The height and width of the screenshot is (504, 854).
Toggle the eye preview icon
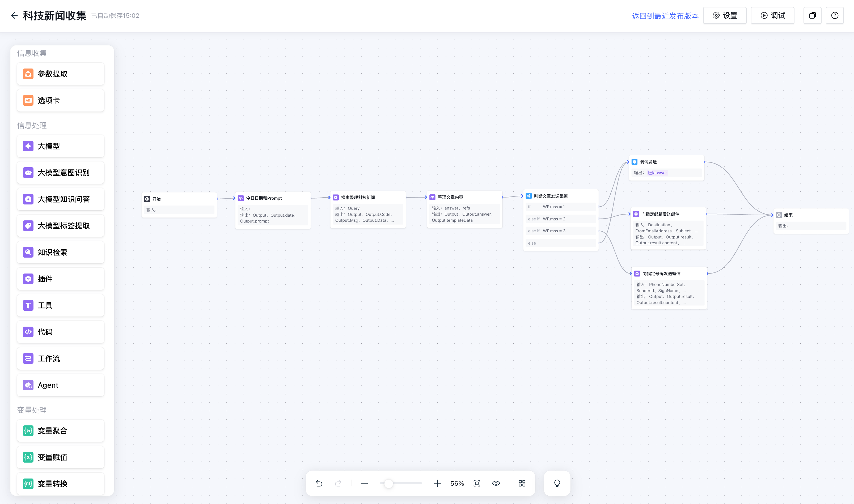point(496,483)
